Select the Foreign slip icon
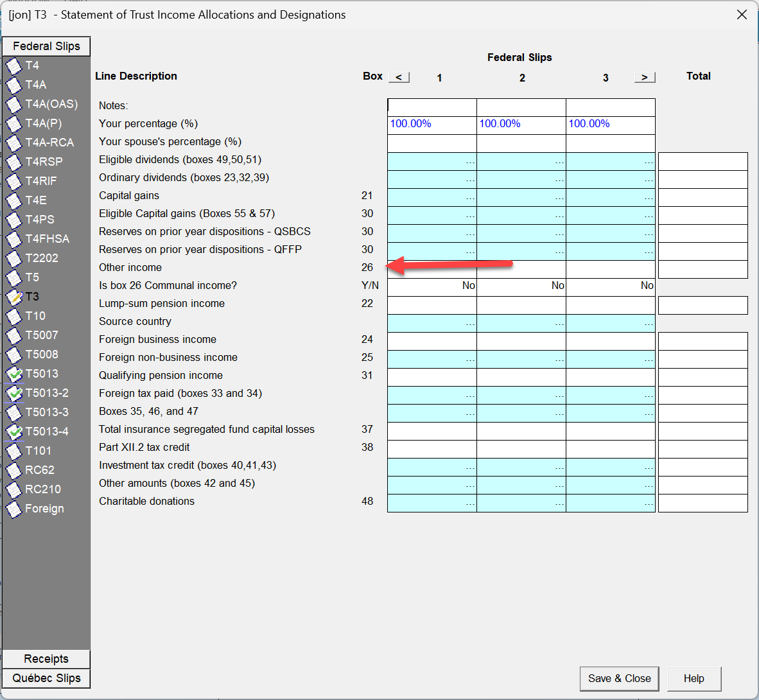The image size is (759, 700). coord(14,509)
